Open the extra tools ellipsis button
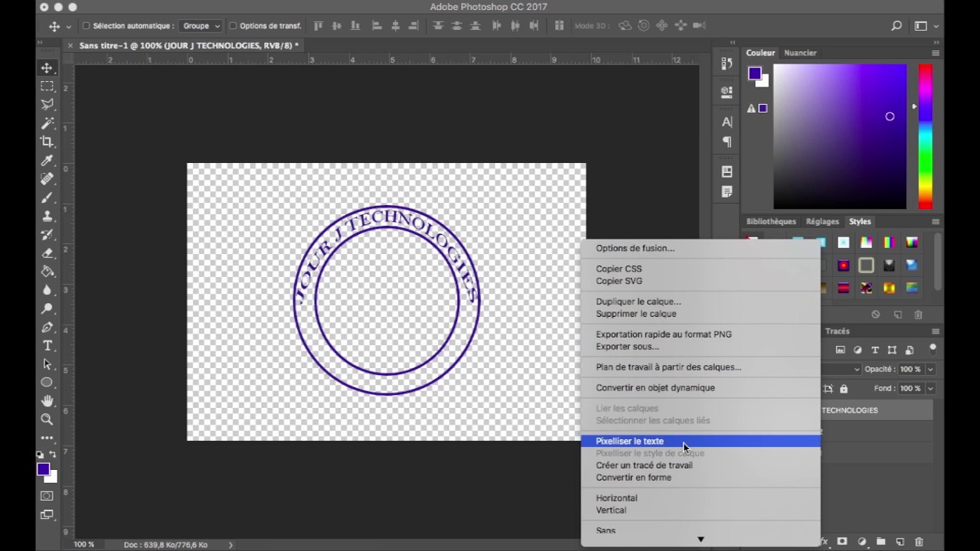Screen dimensions: 980x551 (x=47, y=439)
